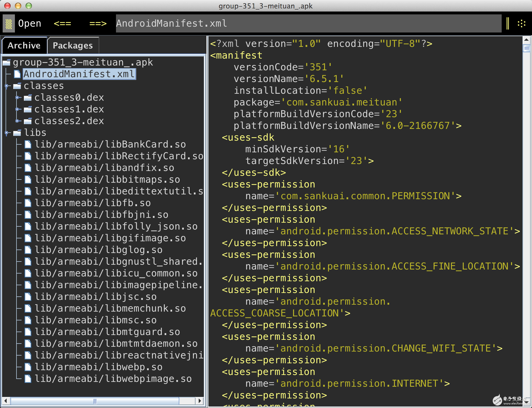Click the package='com.sankuai.meituan' line

pyautogui.click(x=318, y=102)
